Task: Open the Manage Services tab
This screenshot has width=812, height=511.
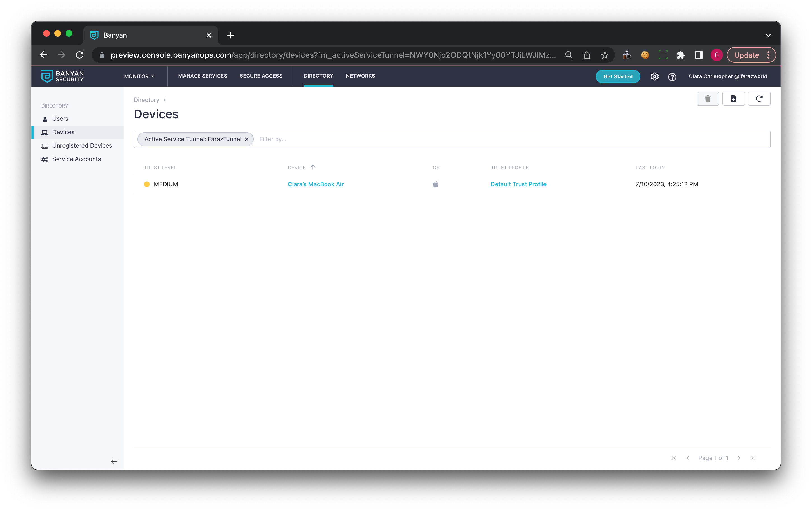Action: click(x=202, y=76)
